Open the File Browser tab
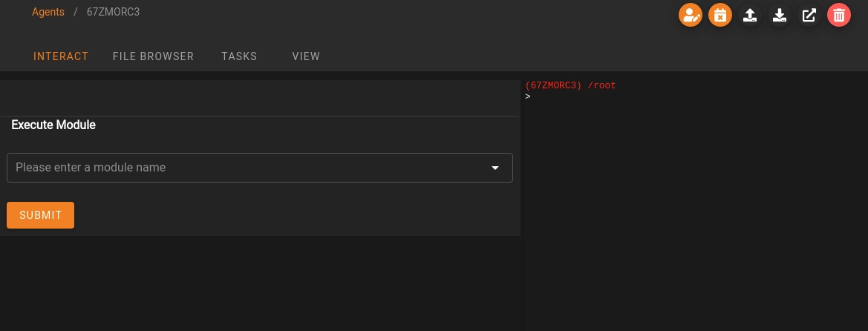 pos(153,56)
